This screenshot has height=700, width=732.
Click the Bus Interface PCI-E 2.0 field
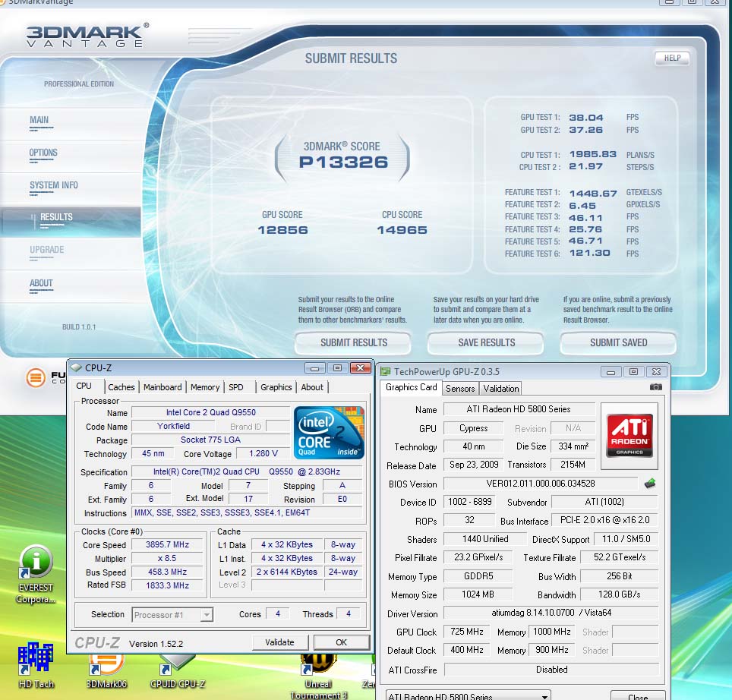coord(604,520)
